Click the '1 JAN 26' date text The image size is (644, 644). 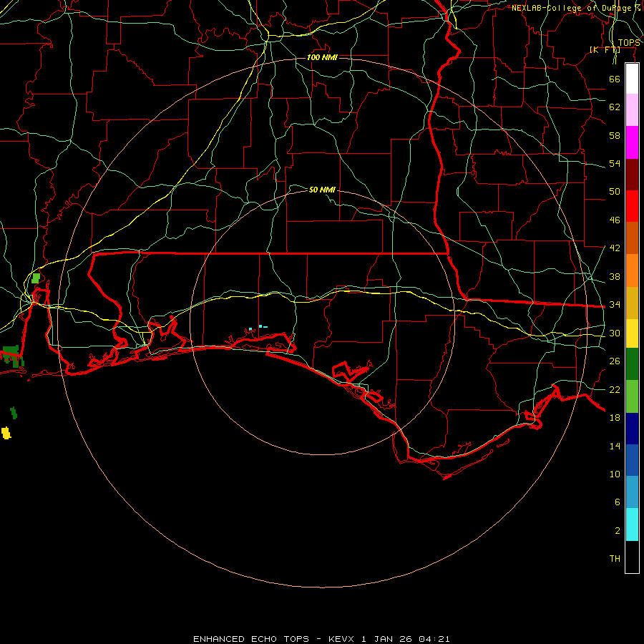click(x=388, y=639)
